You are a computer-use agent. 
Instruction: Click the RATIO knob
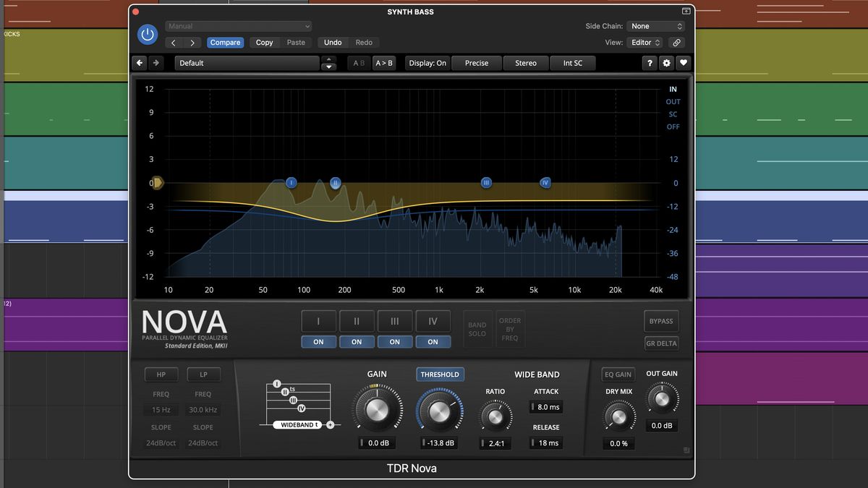pyautogui.click(x=495, y=416)
